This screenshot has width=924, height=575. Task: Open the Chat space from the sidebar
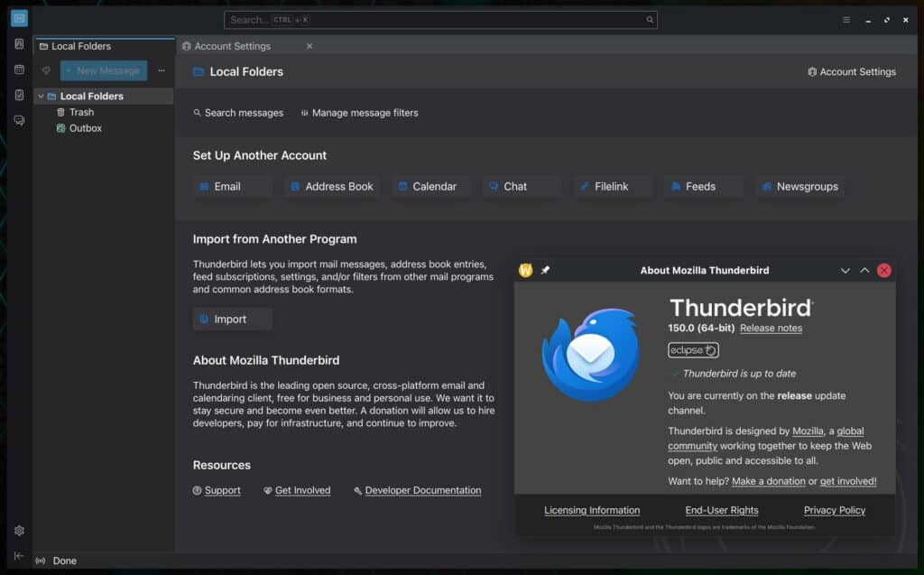(x=18, y=120)
